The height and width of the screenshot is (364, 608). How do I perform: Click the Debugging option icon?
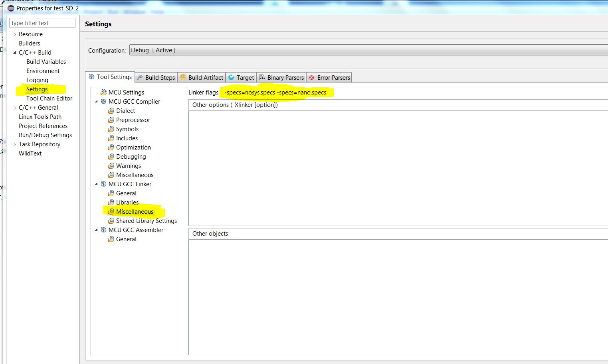[111, 157]
